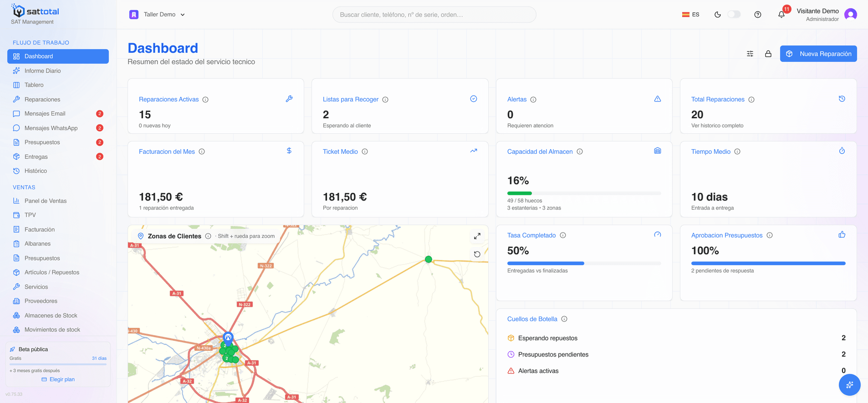
Task: Click the Ver historico completo text
Action: [717, 126]
